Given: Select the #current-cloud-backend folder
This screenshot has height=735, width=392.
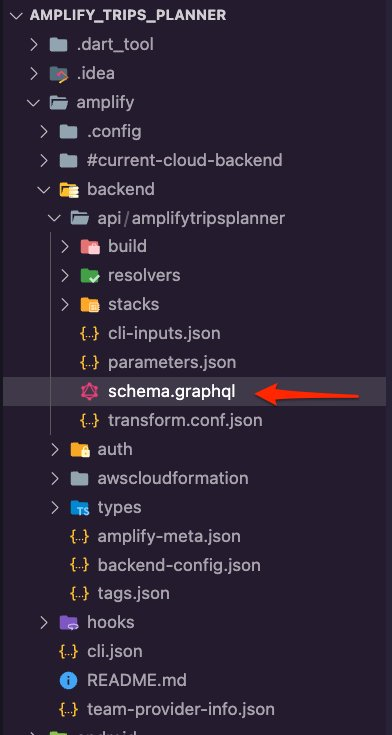Looking at the screenshot, I should pos(185,160).
